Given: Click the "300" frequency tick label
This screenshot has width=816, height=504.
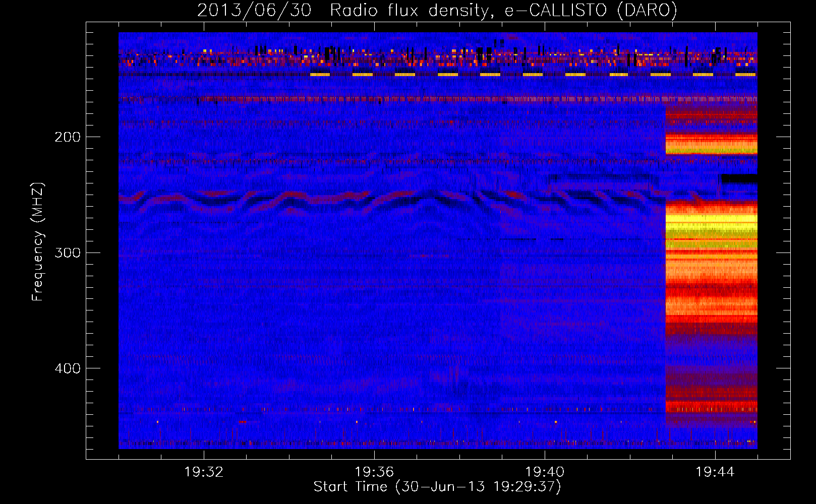Looking at the screenshot, I should [x=68, y=252].
